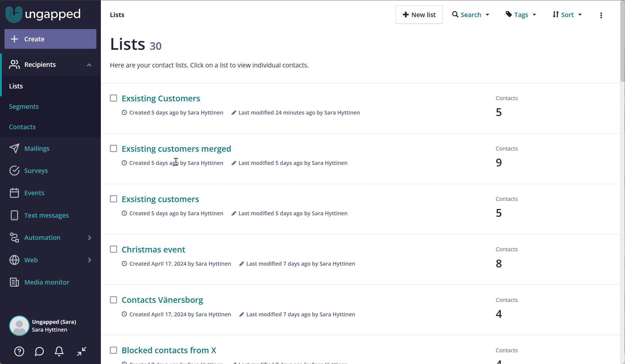Go to Segments in the sidebar
625x364 pixels.
24,106
